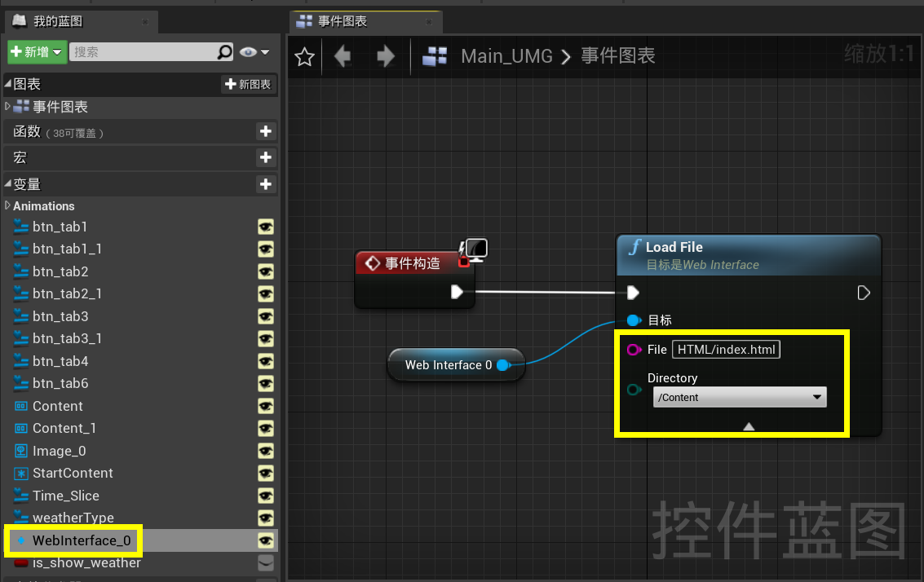Open the Directory /Content dropdown
Image resolution: width=924 pixels, height=582 pixels.
click(x=740, y=397)
